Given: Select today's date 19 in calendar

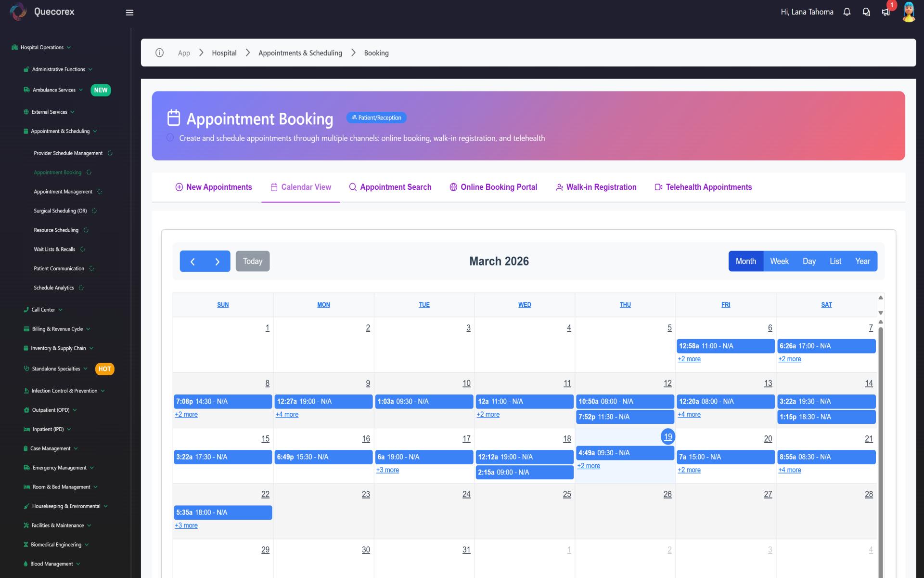Looking at the screenshot, I should [668, 436].
